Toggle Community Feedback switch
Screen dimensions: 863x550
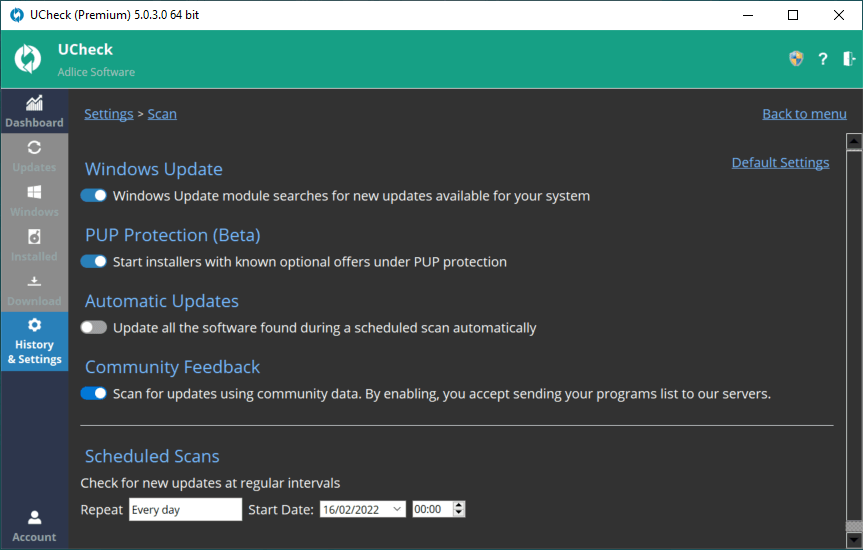coord(94,394)
